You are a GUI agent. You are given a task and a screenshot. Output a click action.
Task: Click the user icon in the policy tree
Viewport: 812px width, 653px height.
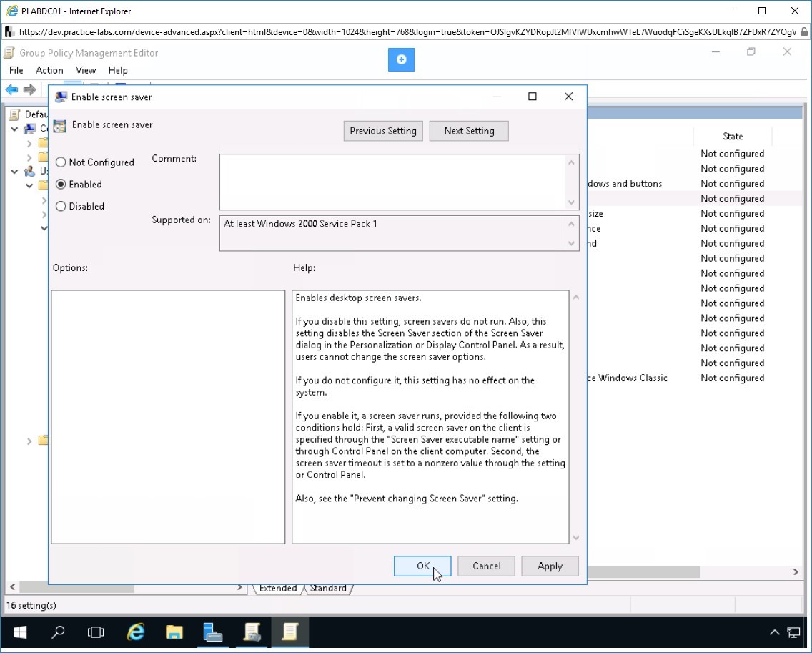point(31,170)
